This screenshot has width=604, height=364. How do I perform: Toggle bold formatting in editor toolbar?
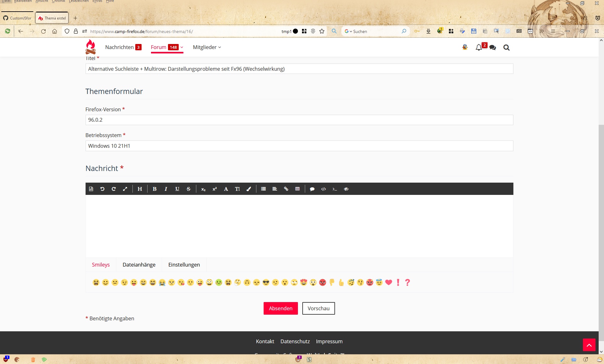pyautogui.click(x=154, y=189)
